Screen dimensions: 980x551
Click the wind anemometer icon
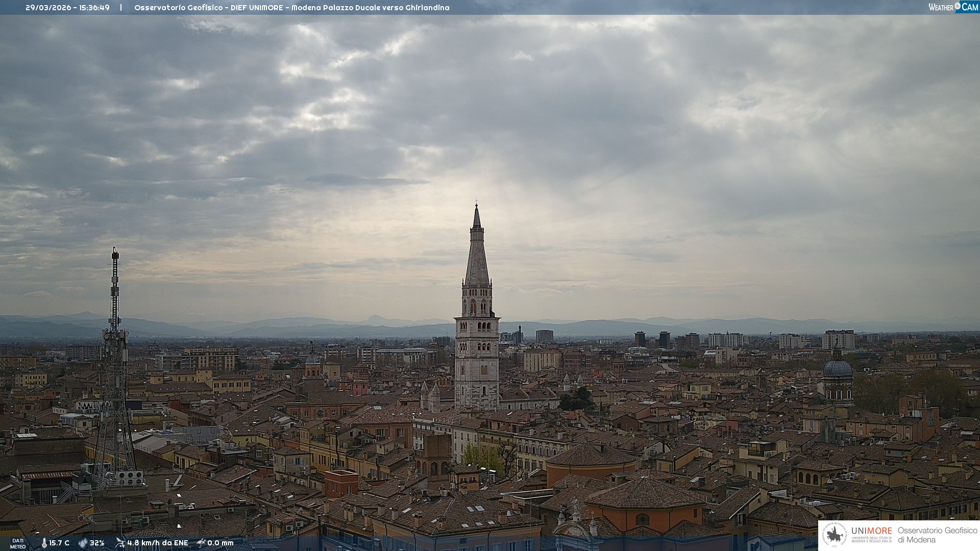point(120,543)
